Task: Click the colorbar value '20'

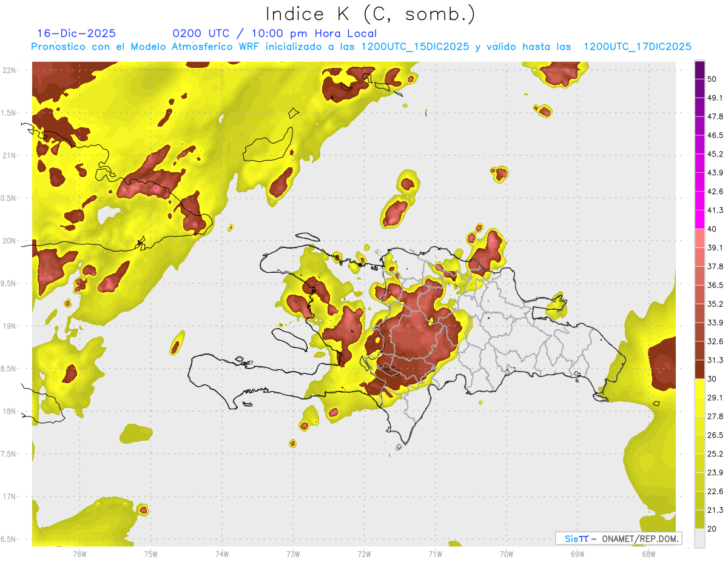Action: click(x=713, y=529)
